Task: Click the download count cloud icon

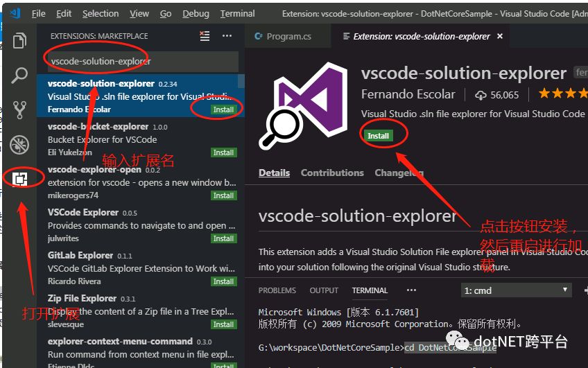Action: coord(481,95)
